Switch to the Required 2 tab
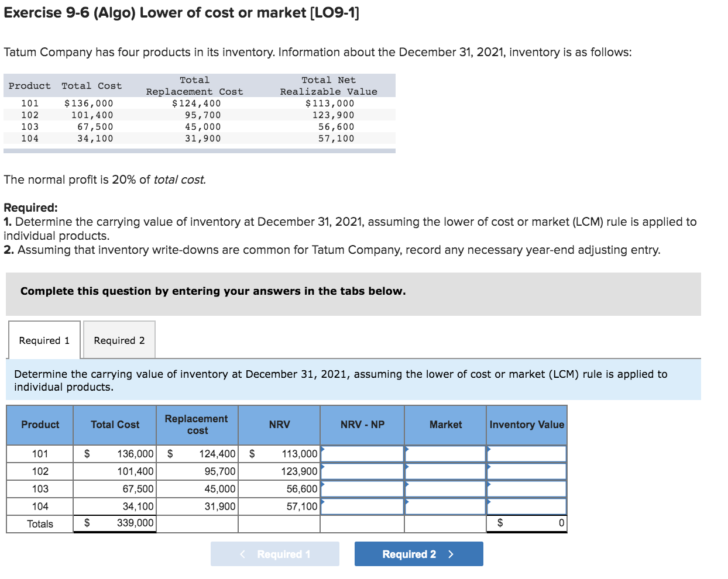This screenshot has height=579, width=728. click(119, 340)
